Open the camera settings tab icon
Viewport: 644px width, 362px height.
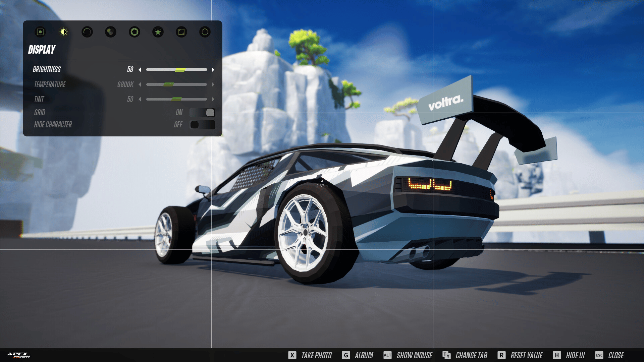click(40, 32)
